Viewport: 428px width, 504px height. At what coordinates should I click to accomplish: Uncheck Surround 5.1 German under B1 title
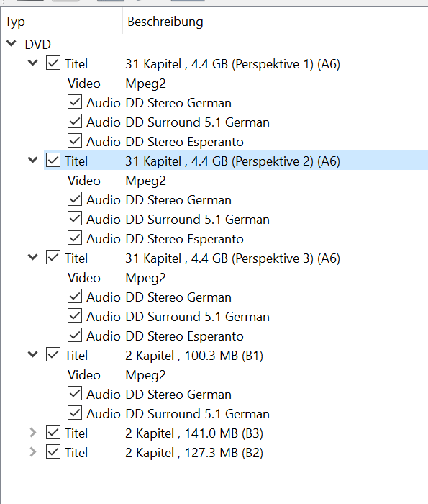75,413
